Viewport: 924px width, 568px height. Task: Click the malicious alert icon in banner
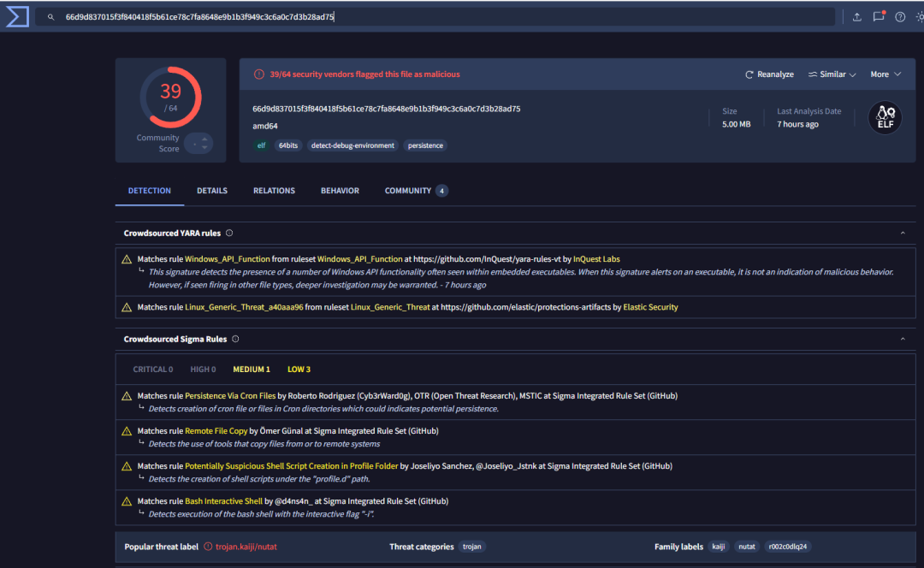[258, 74]
